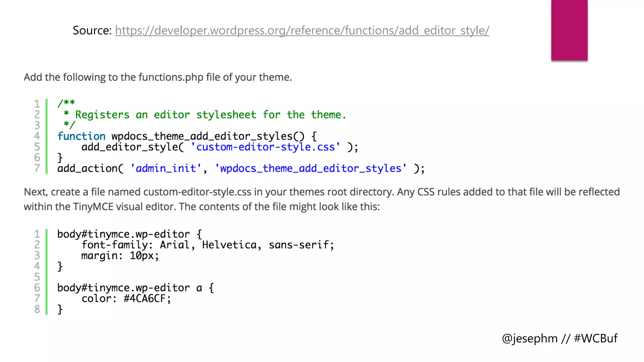
Task: Click the 'body#tinymce.wp-editor a {' selector
Action: [136, 288]
